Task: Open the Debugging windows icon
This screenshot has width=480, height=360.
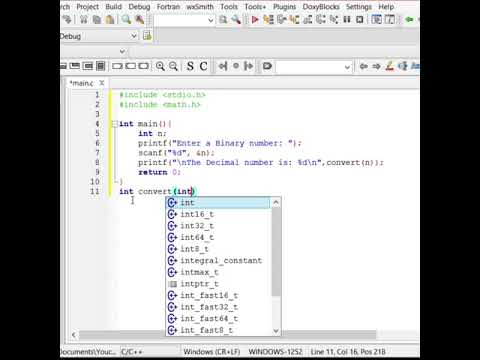Action: click(x=377, y=20)
